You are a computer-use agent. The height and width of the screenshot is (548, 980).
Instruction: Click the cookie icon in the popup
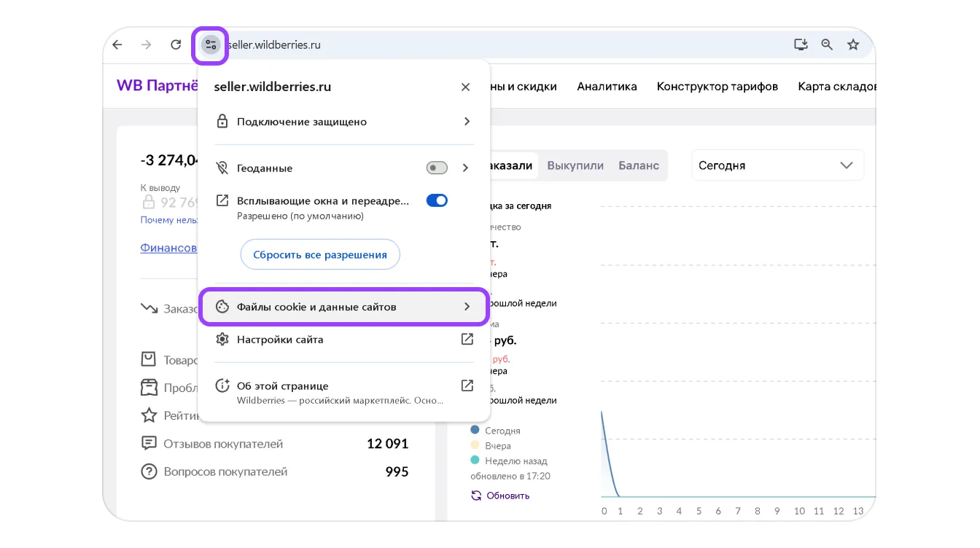[x=222, y=307]
